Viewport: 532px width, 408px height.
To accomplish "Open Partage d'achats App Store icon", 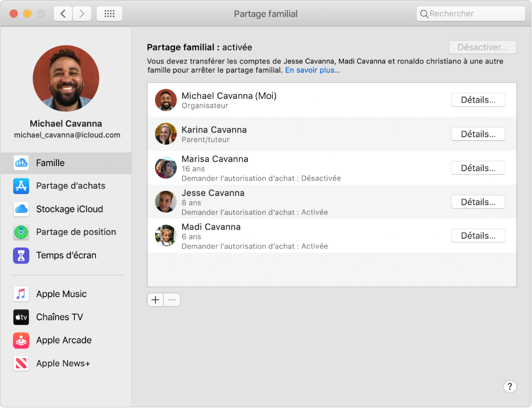I will (21, 186).
